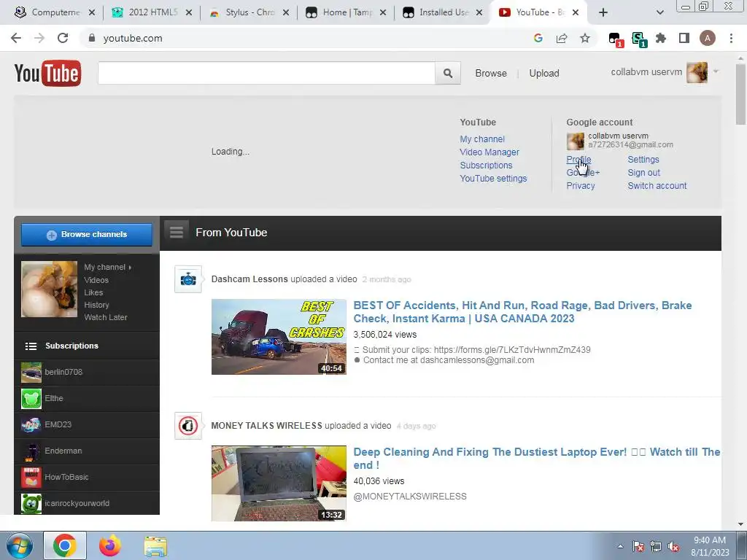Click the YouTube logo

[47, 74]
